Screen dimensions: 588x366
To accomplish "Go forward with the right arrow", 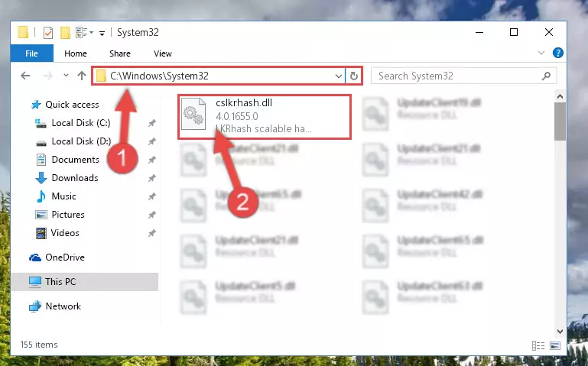I will pyautogui.click(x=48, y=76).
